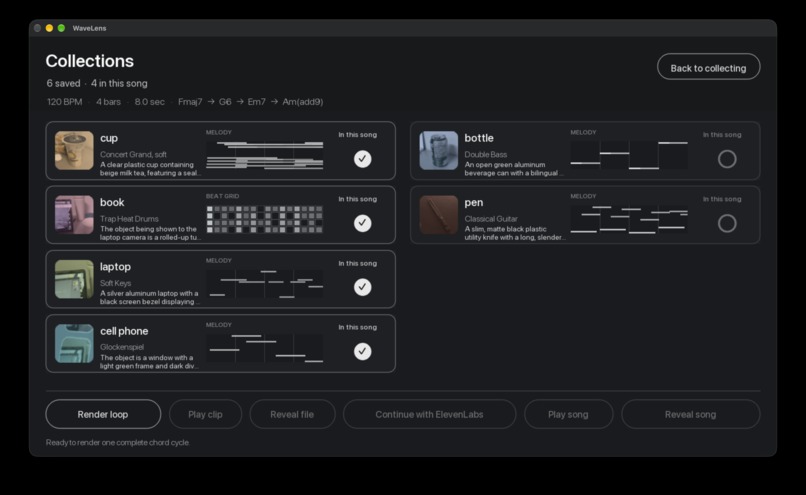The height and width of the screenshot is (495, 806).
Task: Select the 'cup' title text
Action: tap(109, 138)
